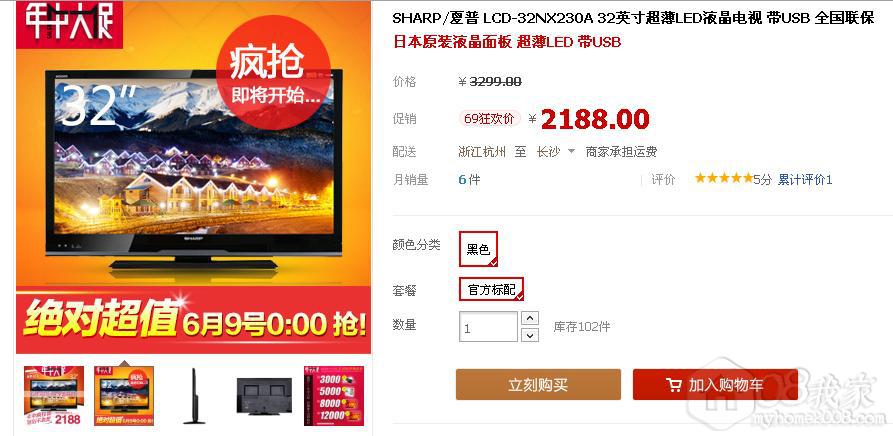Decrease quantity with the down arrow
Viewport: 893px width, 436px height.
pyautogui.click(x=530, y=335)
